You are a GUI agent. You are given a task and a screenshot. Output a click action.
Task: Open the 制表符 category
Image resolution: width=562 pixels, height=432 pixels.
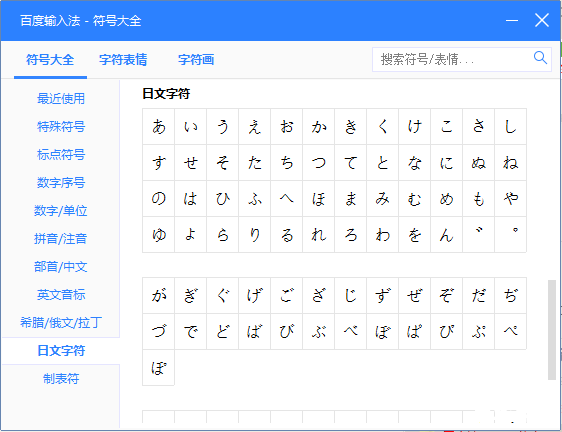coord(61,379)
